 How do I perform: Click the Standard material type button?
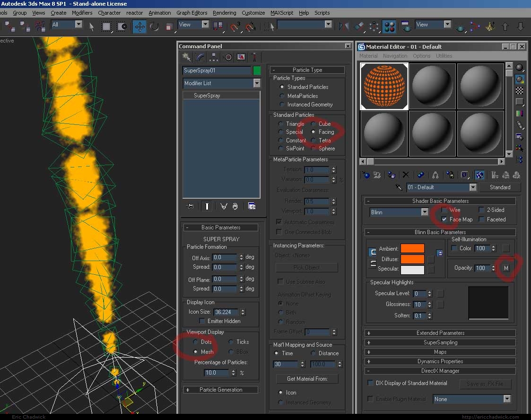[x=500, y=187]
